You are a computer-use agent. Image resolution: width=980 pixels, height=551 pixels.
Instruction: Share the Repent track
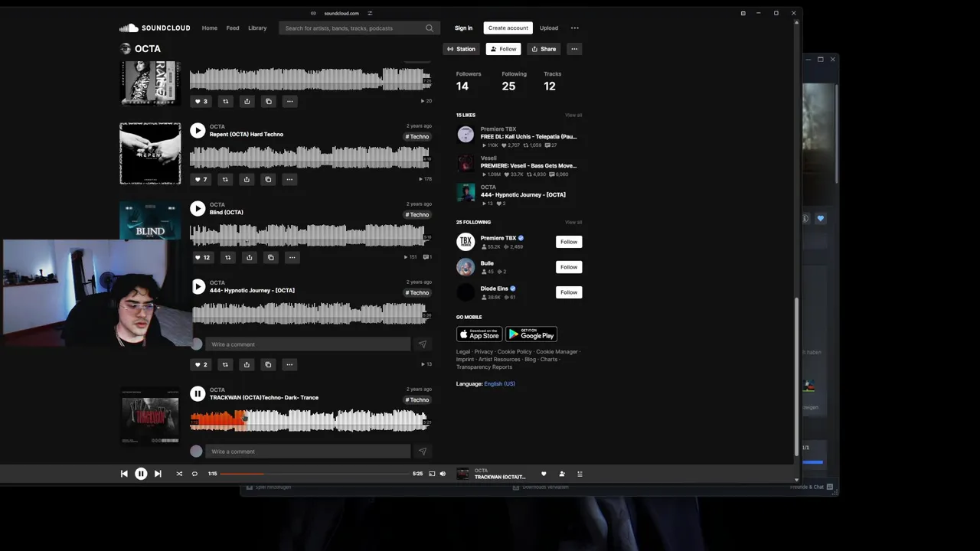point(247,179)
